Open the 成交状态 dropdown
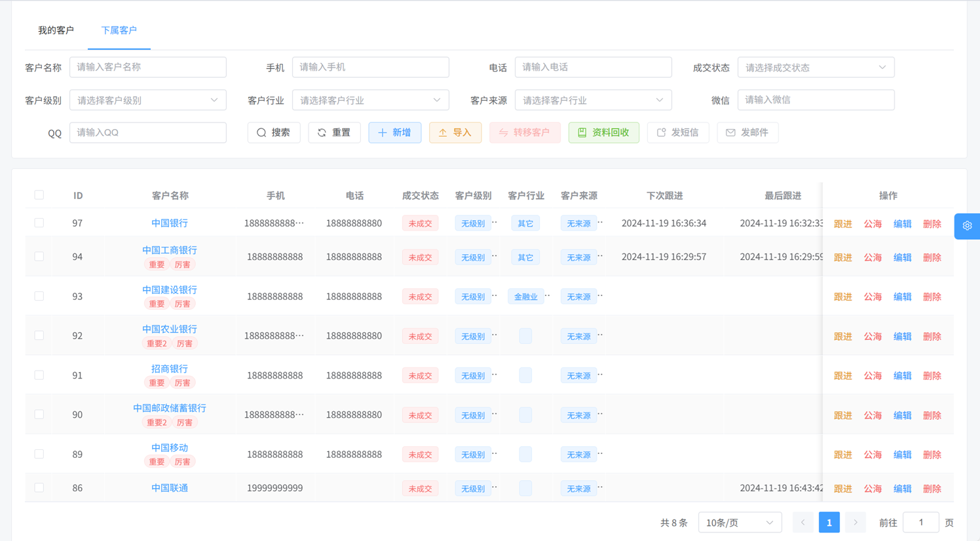This screenshot has width=980, height=541. tap(816, 67)
